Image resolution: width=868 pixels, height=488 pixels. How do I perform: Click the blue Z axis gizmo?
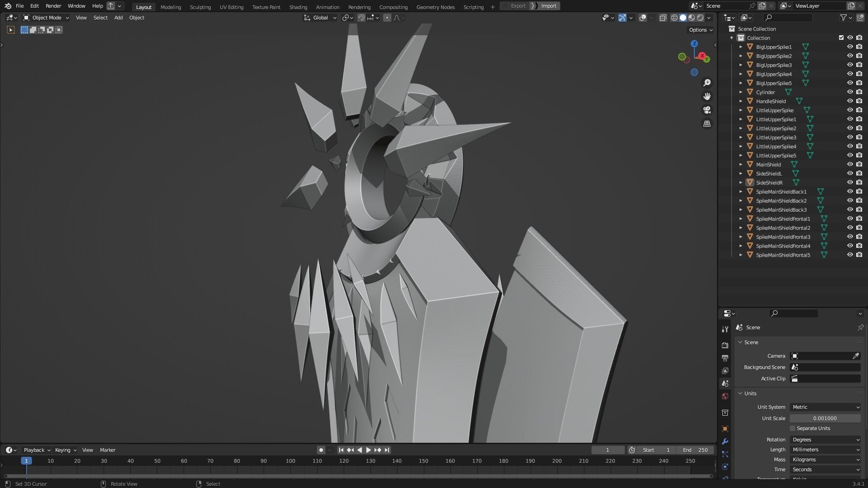pos(694,44)
